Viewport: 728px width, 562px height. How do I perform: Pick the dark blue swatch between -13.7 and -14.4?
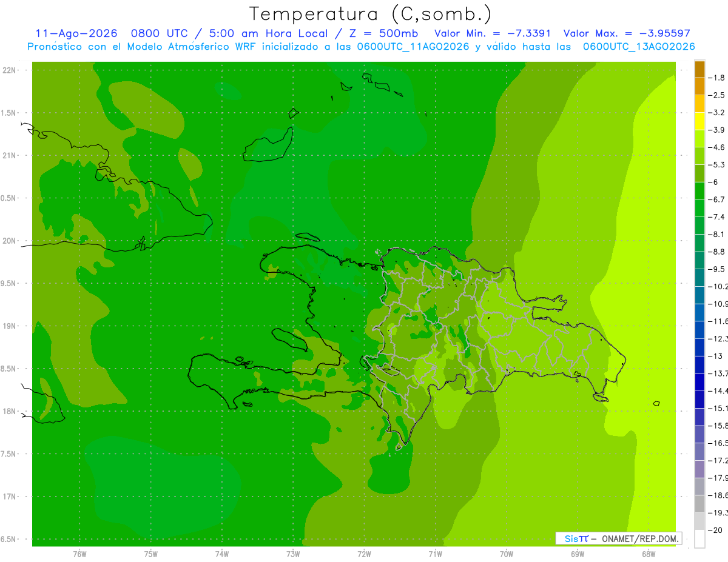point(699,382)
